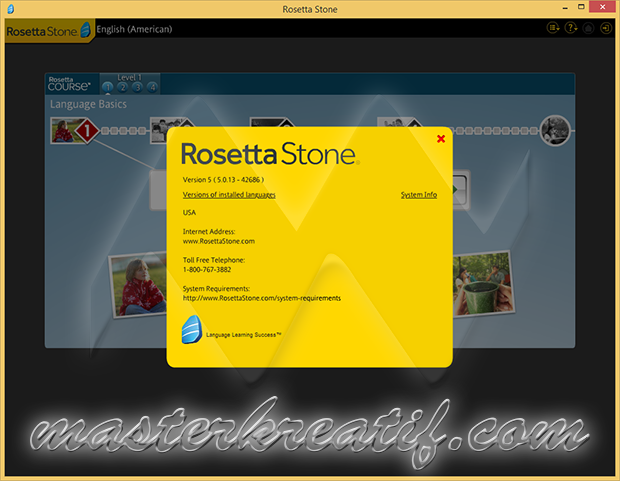
Task: Click the Rosetta Stone logo in header
Action: pyautogui.click(x=48, y=31)
